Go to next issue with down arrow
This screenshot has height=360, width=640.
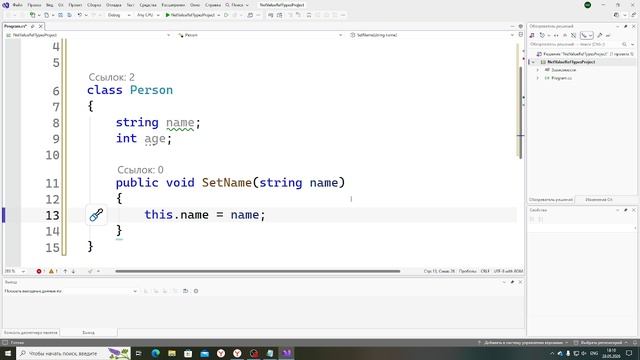pyautogui.click(x=73, y=271)
